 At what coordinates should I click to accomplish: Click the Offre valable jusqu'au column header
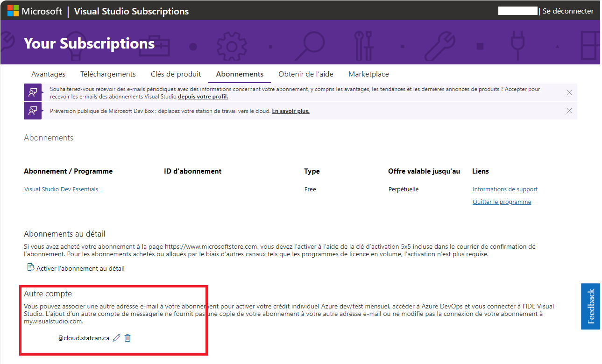pos(424,171)
